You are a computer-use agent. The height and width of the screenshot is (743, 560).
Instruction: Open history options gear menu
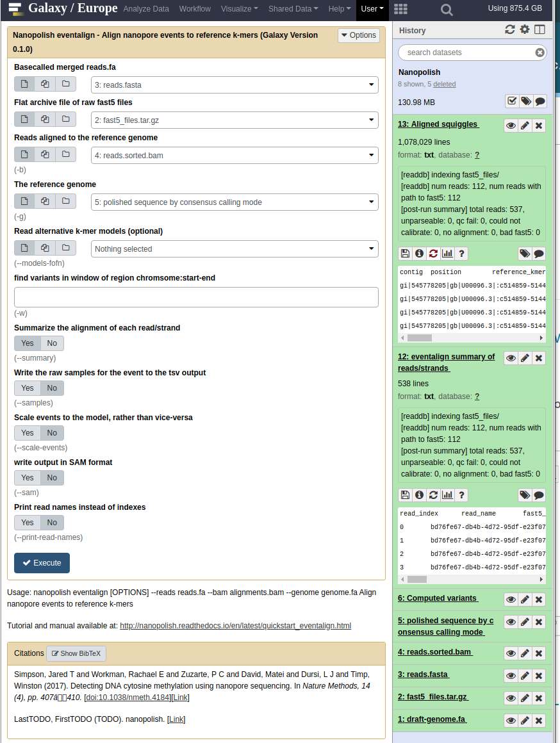point(524,30)
